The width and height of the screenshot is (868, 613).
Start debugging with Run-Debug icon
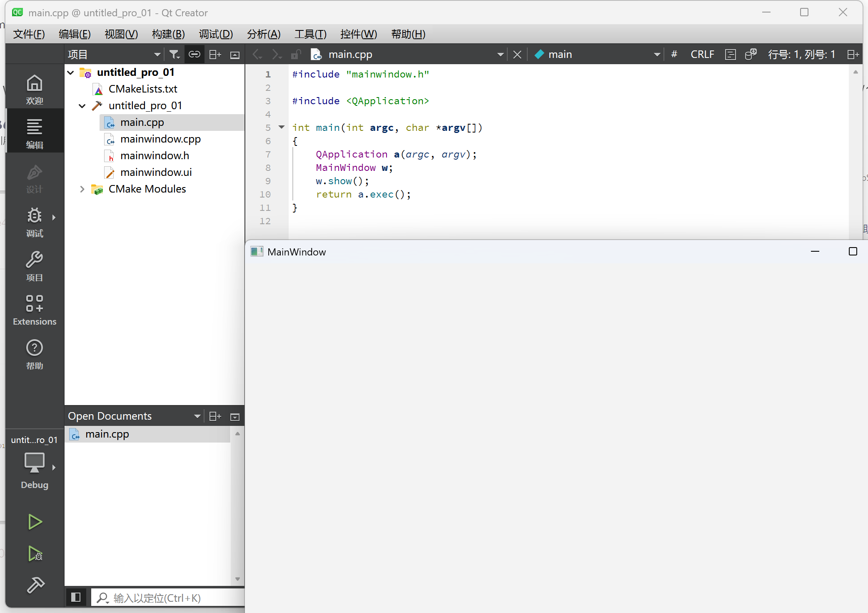click(35, 553)
